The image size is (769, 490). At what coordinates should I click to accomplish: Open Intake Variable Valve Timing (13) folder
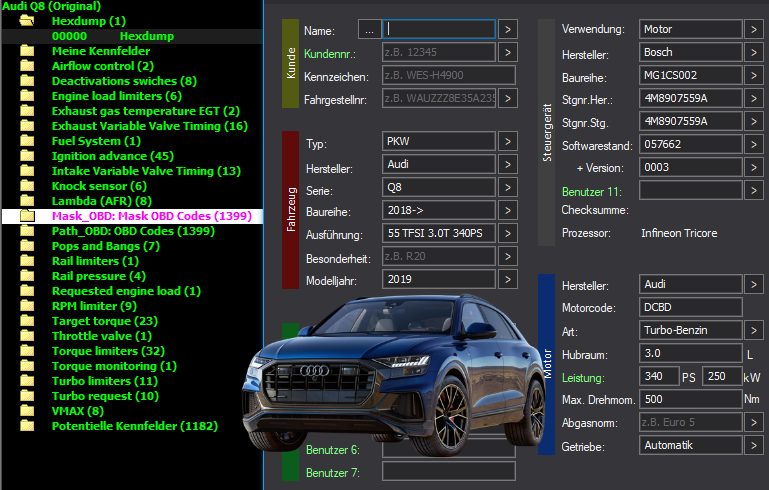146,171
